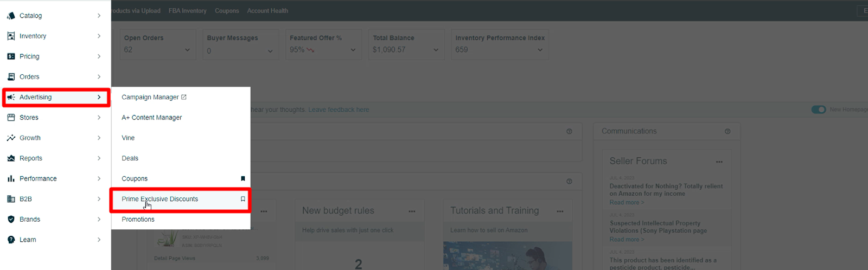
Task: Click the B2B building icon
Action: point(11,199)
